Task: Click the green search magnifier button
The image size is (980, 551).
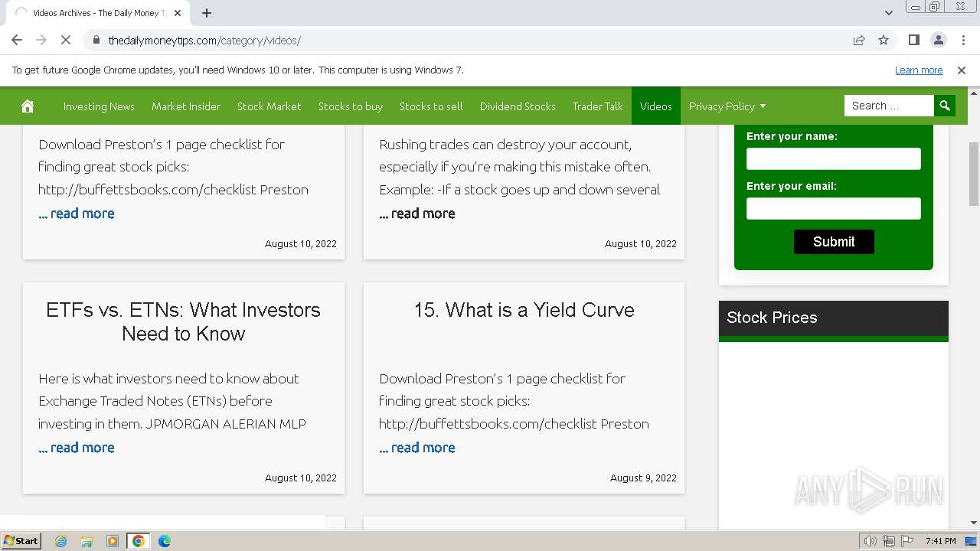Action: click(945, 106)
